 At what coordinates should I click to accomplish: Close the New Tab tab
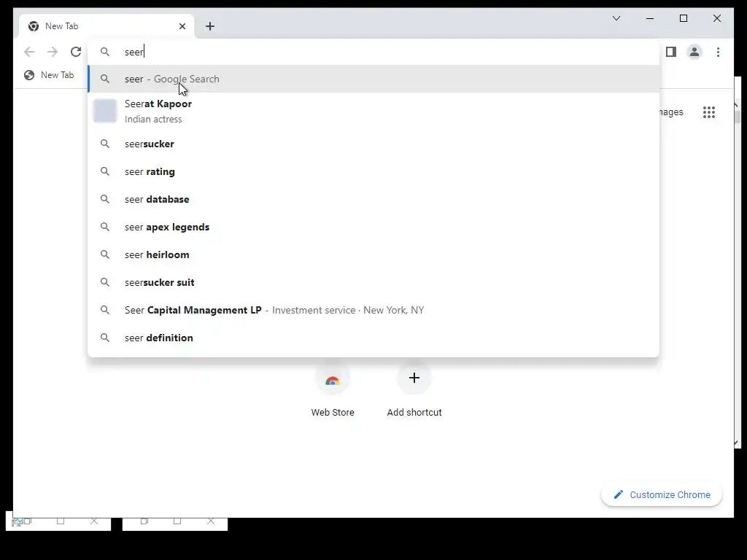(x=182, y=26)
